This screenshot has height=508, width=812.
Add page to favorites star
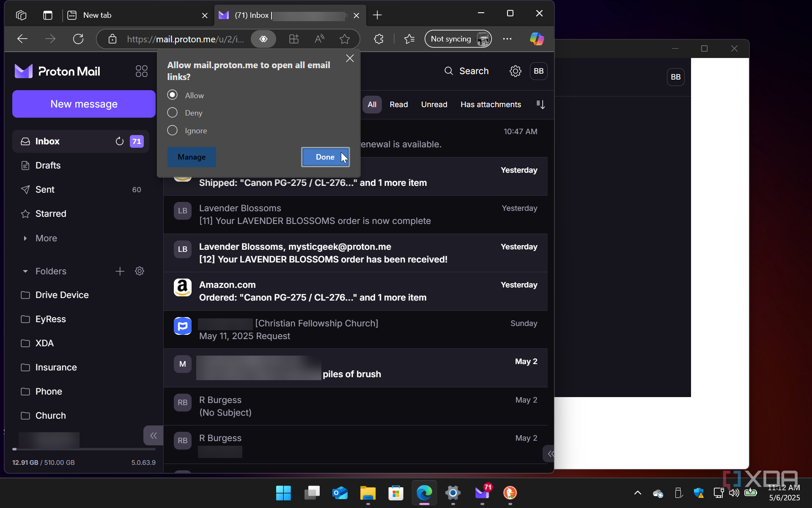tap(345, 39)
